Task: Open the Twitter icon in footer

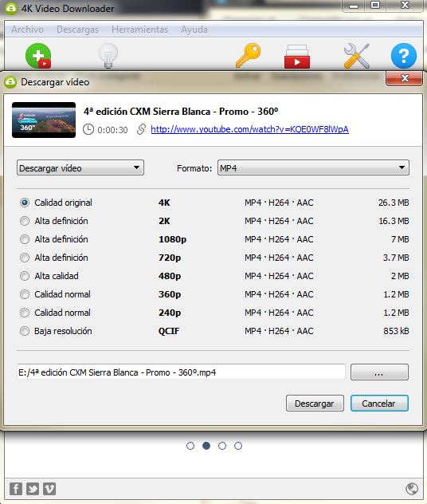Action: (33, 489)
